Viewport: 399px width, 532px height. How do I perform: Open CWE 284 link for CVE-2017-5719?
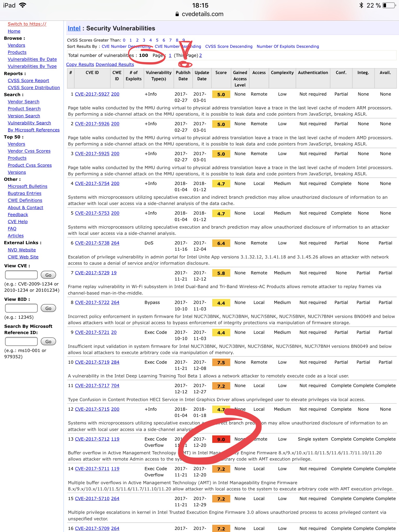(115, 362)
